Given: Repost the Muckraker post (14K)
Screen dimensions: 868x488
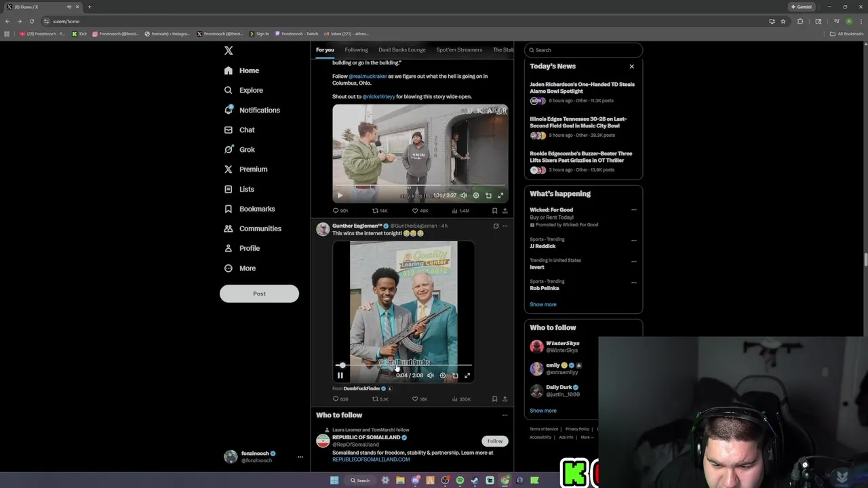Looking at the screenshot, I should point(380,211).
